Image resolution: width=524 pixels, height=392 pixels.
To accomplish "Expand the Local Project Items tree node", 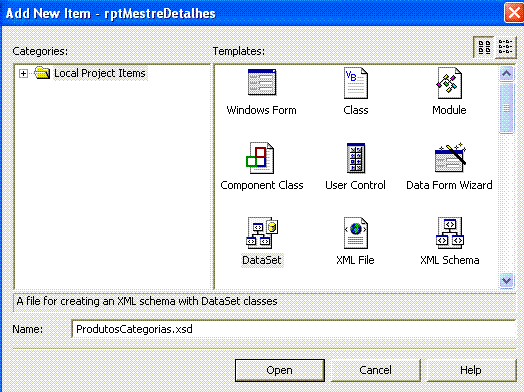I will pyautogui.click(x=23, y=73).
